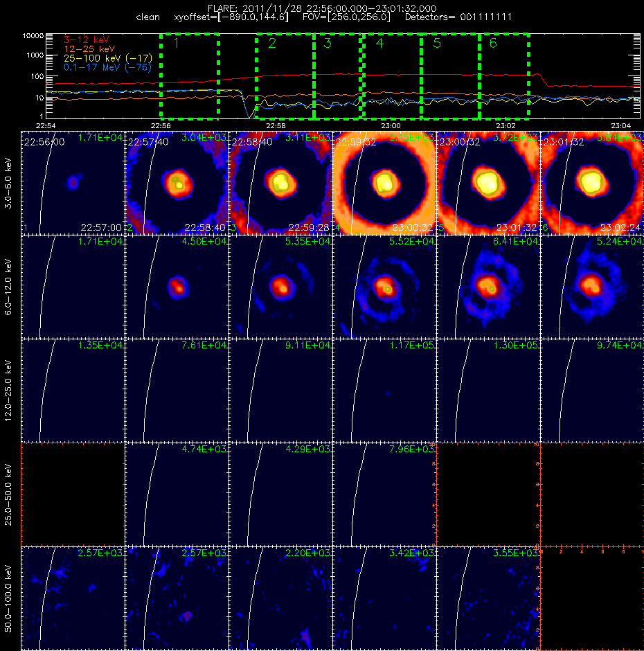The image size is (644, 651).
Task: Click the 6.0-12.0 keV image with peak 4.50E+04
Action: (177, 287)
